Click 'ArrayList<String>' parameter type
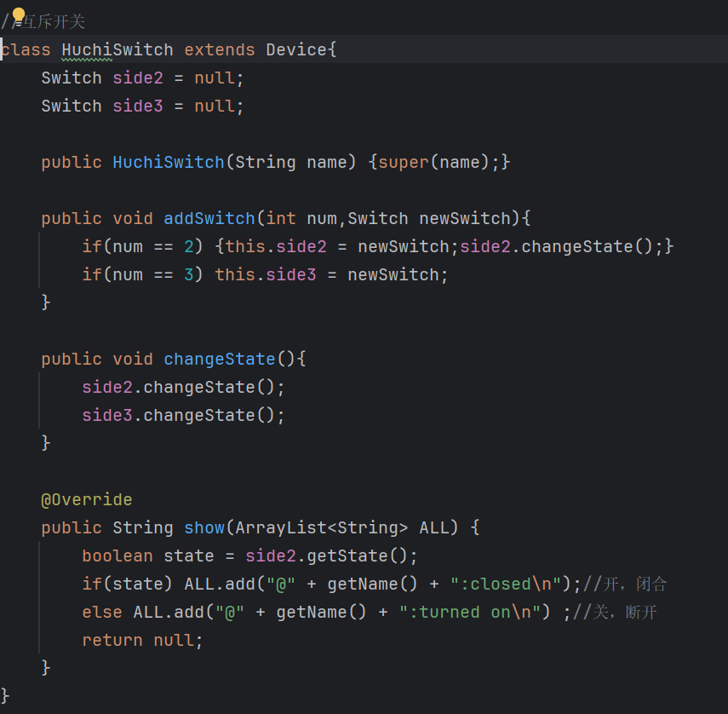The width and height of the screenshot is (728, 714). (322, 527)
